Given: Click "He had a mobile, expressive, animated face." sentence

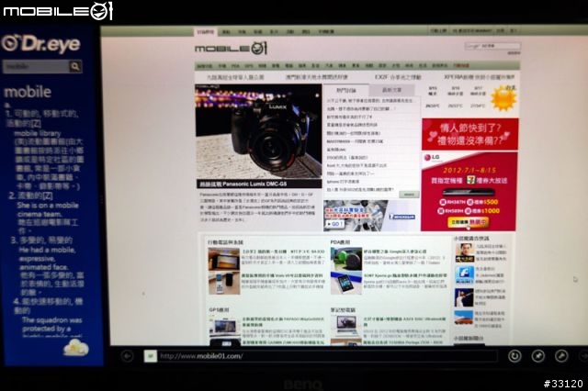Looking at the screenshot, I should tap(46, 259).
